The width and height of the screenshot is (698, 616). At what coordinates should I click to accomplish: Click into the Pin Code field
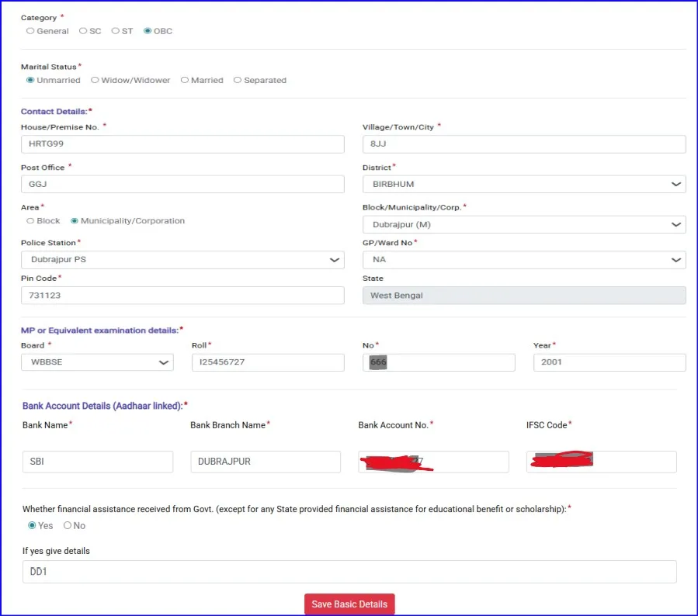coord(182,296)
